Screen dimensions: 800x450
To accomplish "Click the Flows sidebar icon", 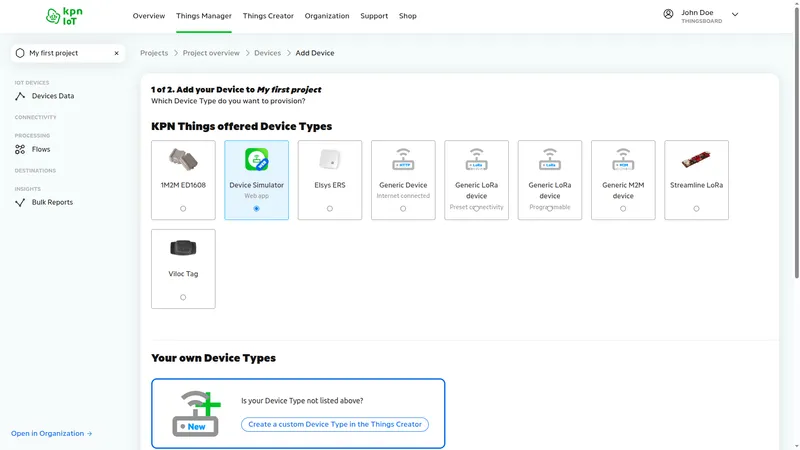I will point(20,149).
